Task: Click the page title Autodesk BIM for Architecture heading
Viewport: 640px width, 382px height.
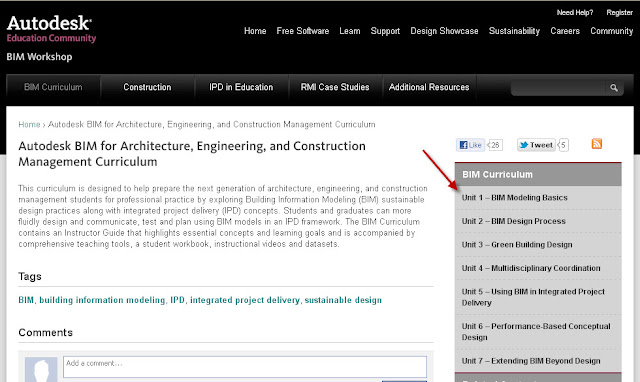Action: tap(192, 154)
